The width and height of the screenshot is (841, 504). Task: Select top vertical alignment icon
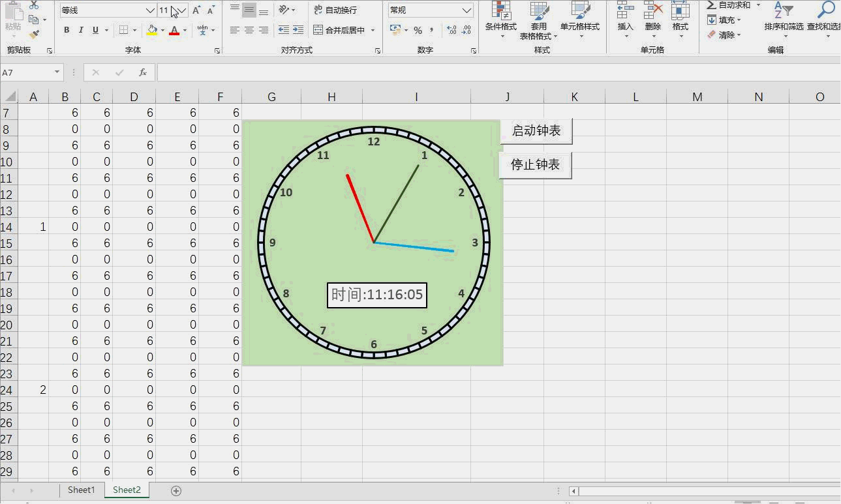(235, 10)
